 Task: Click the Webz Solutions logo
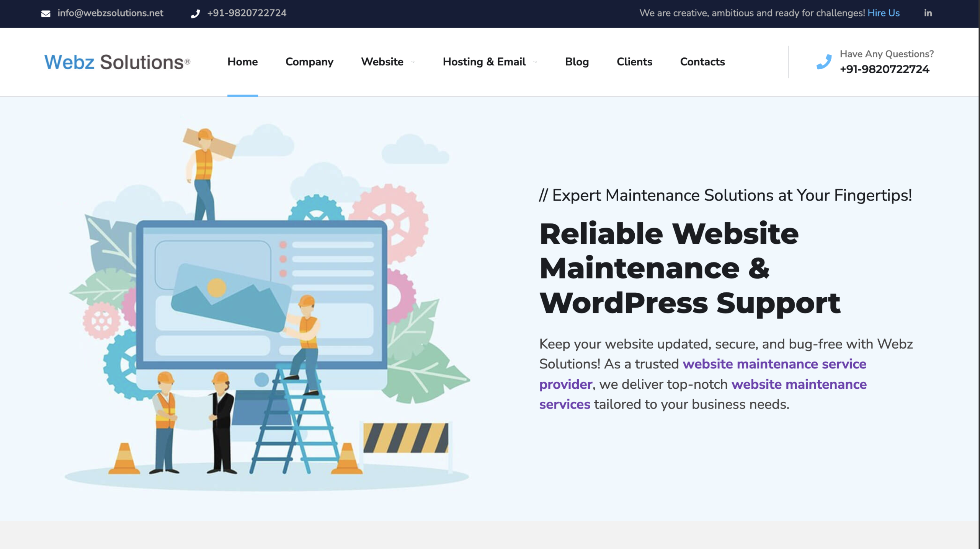coord(117,62)
